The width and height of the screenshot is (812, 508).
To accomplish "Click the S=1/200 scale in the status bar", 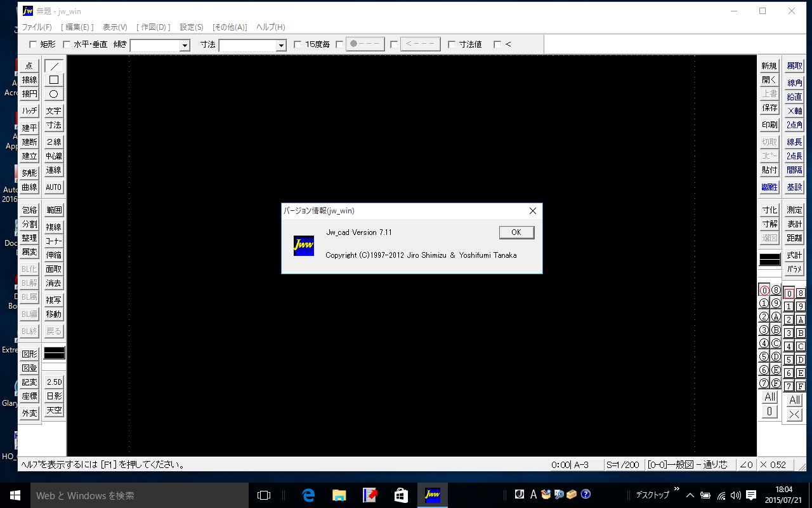I will click(x=622, y=465).
